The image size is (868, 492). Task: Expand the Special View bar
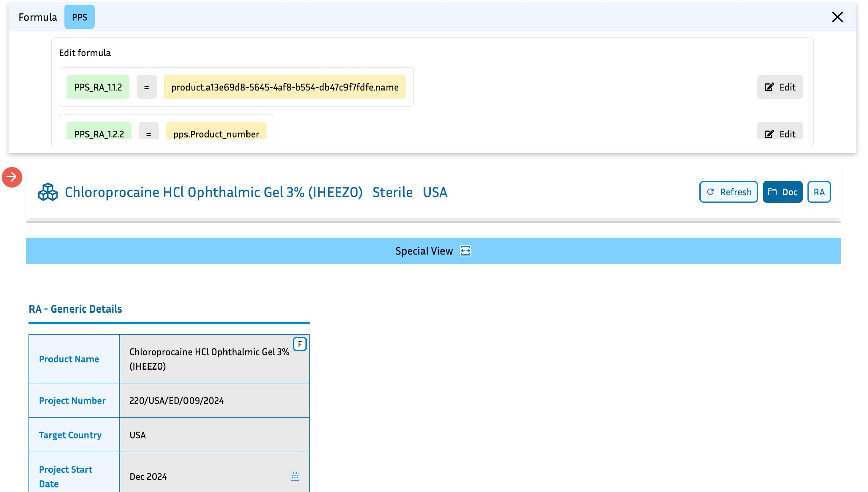(424, 251)
